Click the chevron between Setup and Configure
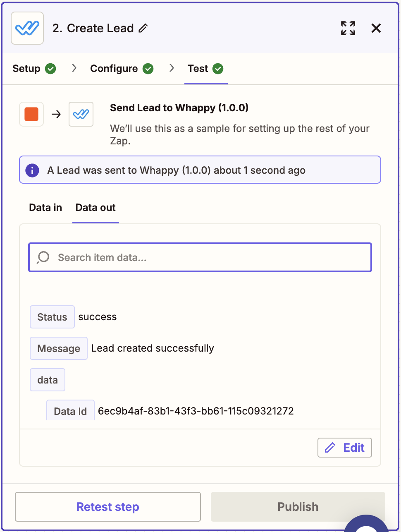Screen dimensions: 401x532 (x=74, y=69)
